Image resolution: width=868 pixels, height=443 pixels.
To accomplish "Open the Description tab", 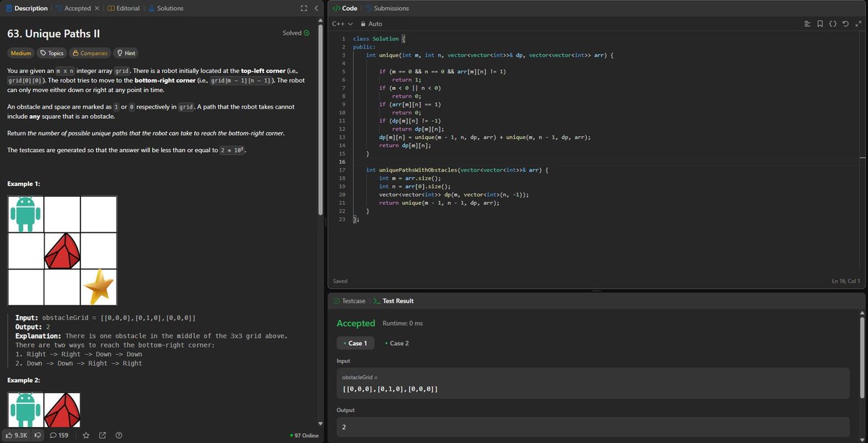I will (x=26, y=8).
